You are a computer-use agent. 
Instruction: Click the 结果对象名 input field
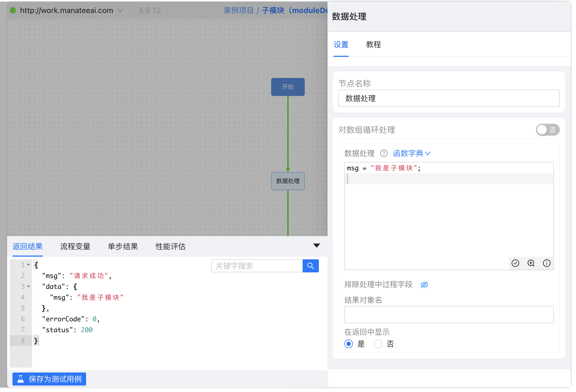(x=449, y=315)
